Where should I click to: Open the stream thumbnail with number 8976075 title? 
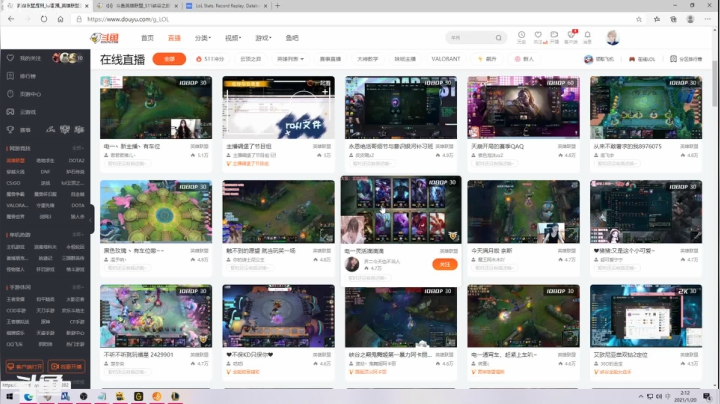[646, 107]
